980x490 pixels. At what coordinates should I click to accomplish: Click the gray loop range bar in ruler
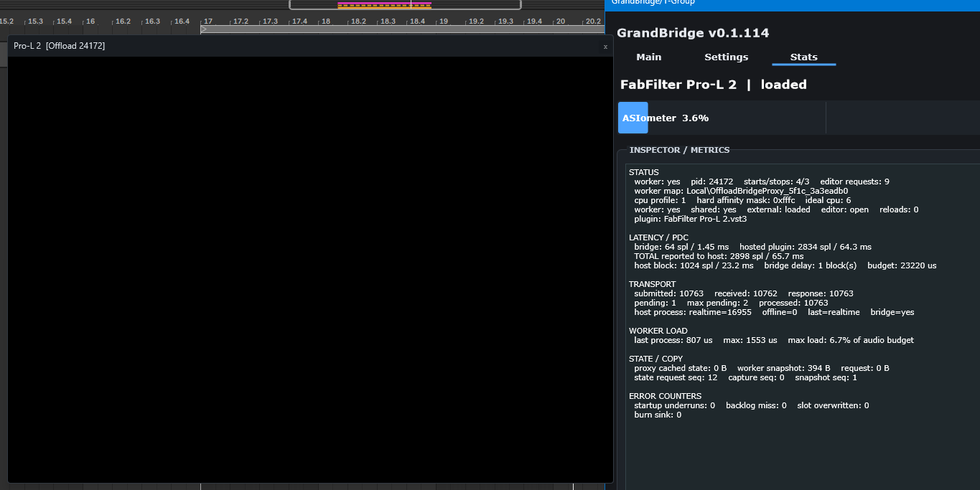[x=402, y=29]
